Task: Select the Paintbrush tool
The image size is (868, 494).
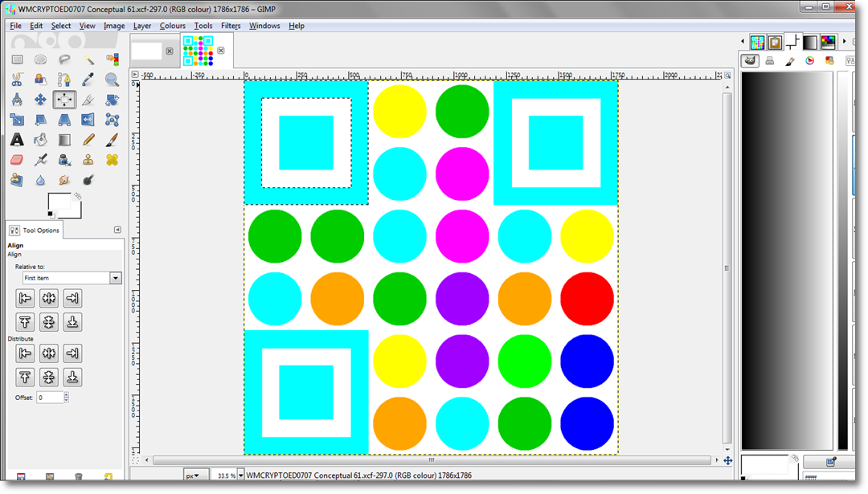Action: pos(113,140)
